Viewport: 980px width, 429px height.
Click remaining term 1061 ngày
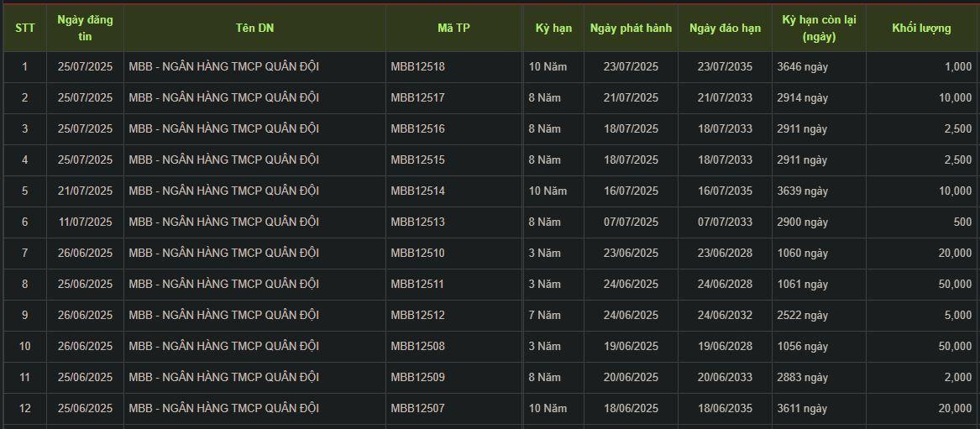pos(803,284)
